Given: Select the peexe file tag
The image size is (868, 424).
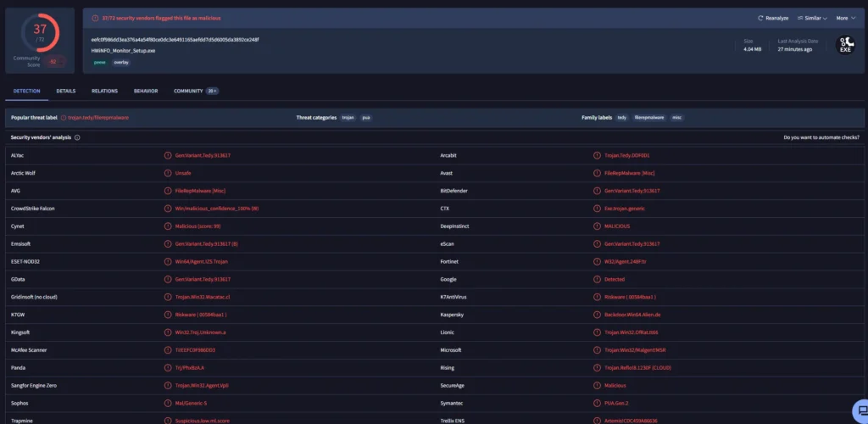Looking at the screenshot, I should (100, 62).
